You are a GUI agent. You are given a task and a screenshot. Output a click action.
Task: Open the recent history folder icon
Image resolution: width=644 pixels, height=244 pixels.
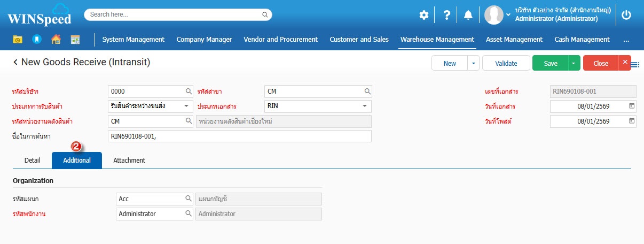click(x=18, y=40)
